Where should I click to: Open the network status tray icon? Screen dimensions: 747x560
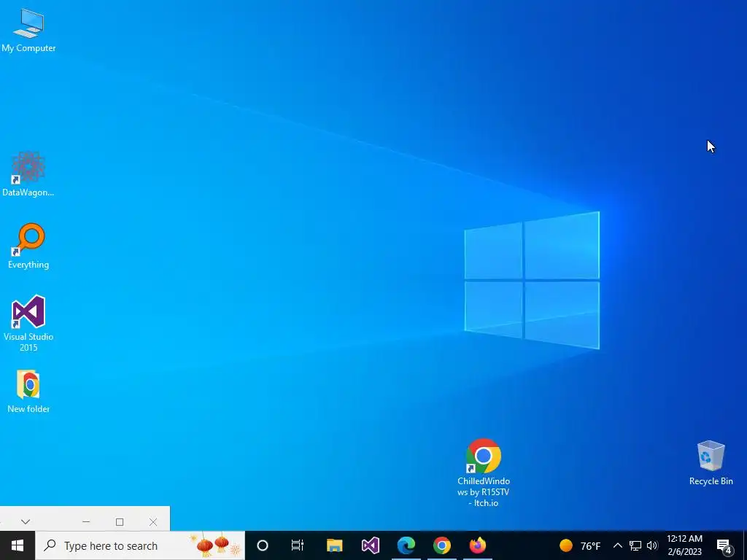tap(635, 545)
